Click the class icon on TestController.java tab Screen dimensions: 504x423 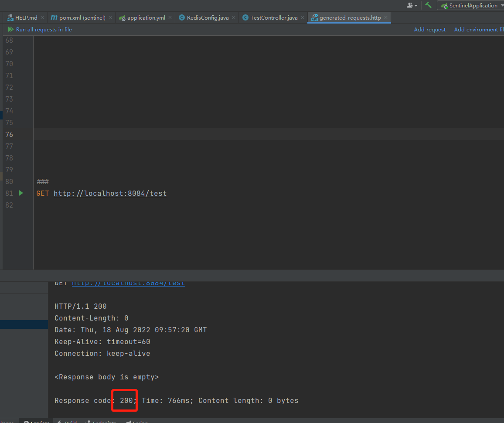tap(245, 18)
